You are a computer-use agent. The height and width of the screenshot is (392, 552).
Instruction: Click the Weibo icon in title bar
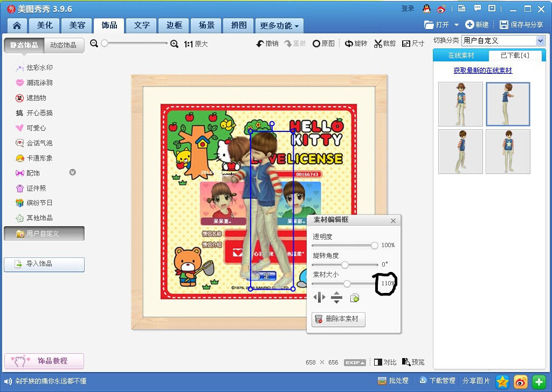(441, 9)
